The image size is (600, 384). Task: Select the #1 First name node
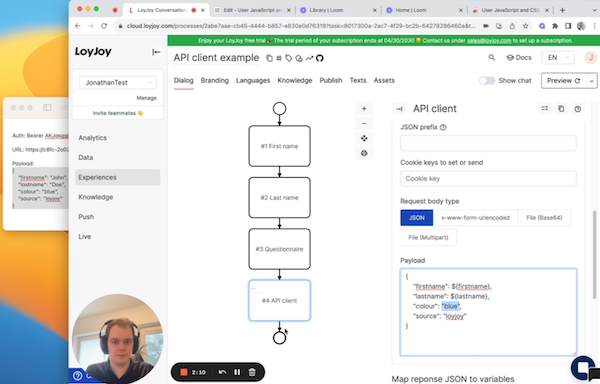pyautogui.click(x=279, y=146)
